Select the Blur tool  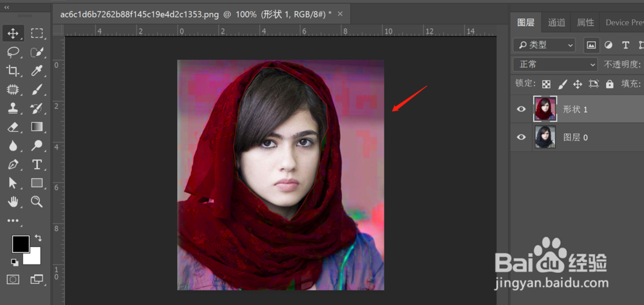pyautogui.click(x=13, y=145)
